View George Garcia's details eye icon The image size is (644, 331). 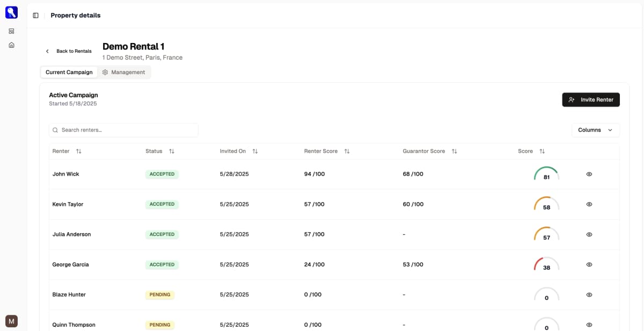coord(589,264)
